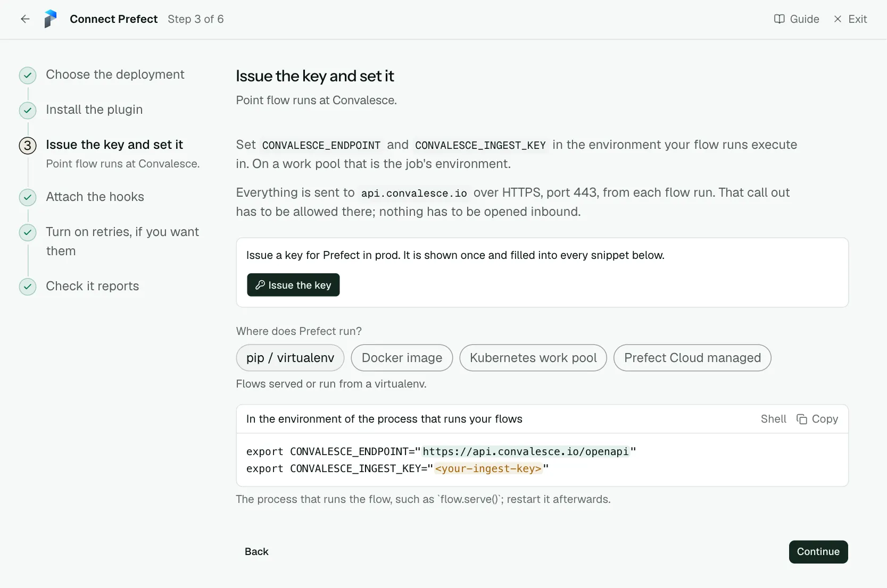
Task: Click the checkmark beside Turn on retries
Action: coord(28,233)
